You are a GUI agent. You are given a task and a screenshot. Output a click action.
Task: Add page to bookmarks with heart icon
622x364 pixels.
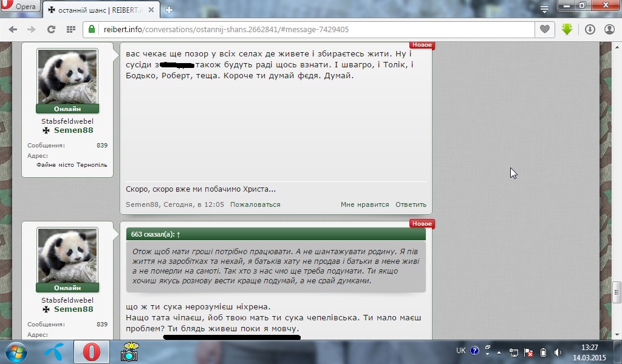click(545, 29)
